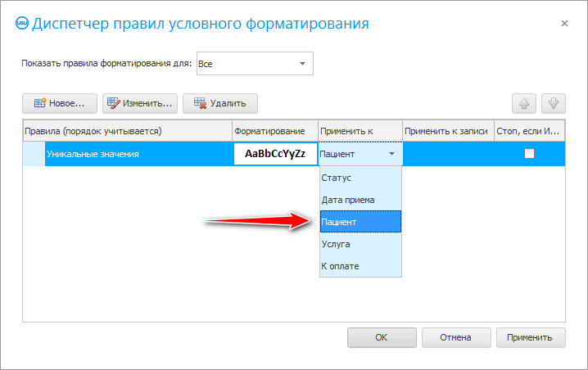Viewport: 588px width, 370px height.
Task: Toggle 'Стоп, если И...' checkbox for the rule
Action: coord(529,154)
